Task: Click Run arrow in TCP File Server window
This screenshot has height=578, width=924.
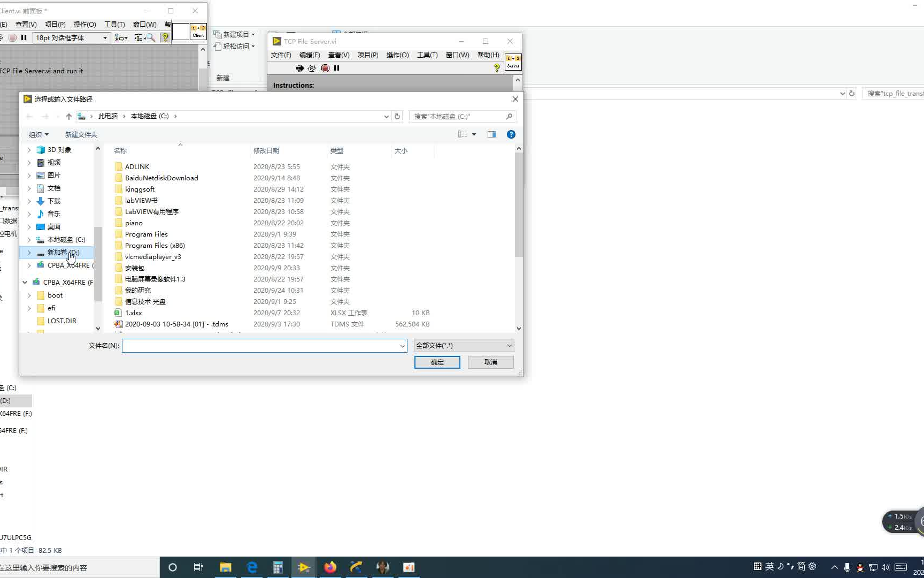Action: click(x=300, y=68)
